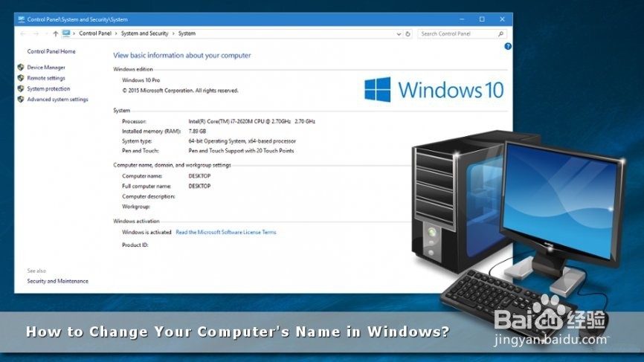Image resolution: width=644 pixels, height=362 pixels.
Task: Click the 'See also' label
Action: pos(36,271)
